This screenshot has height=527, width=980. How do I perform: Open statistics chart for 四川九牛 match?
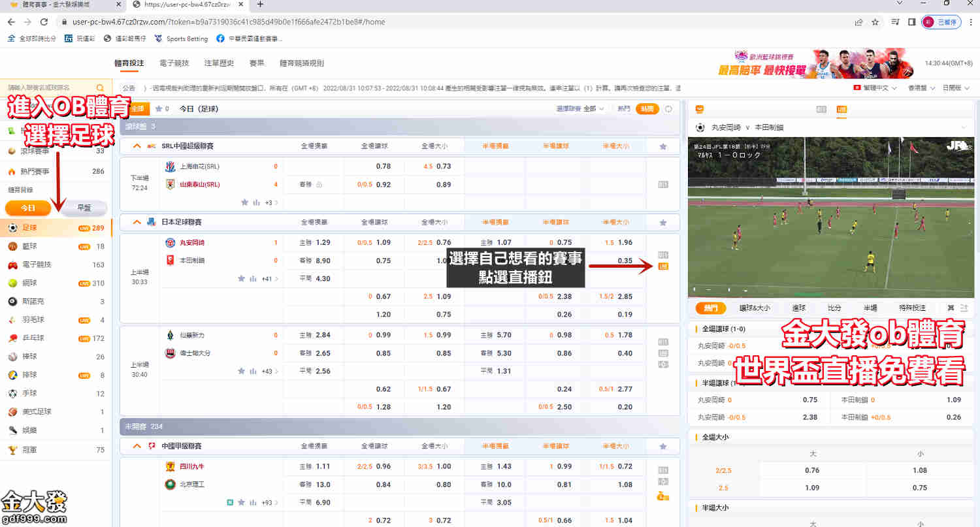click(x=253, y=503)
